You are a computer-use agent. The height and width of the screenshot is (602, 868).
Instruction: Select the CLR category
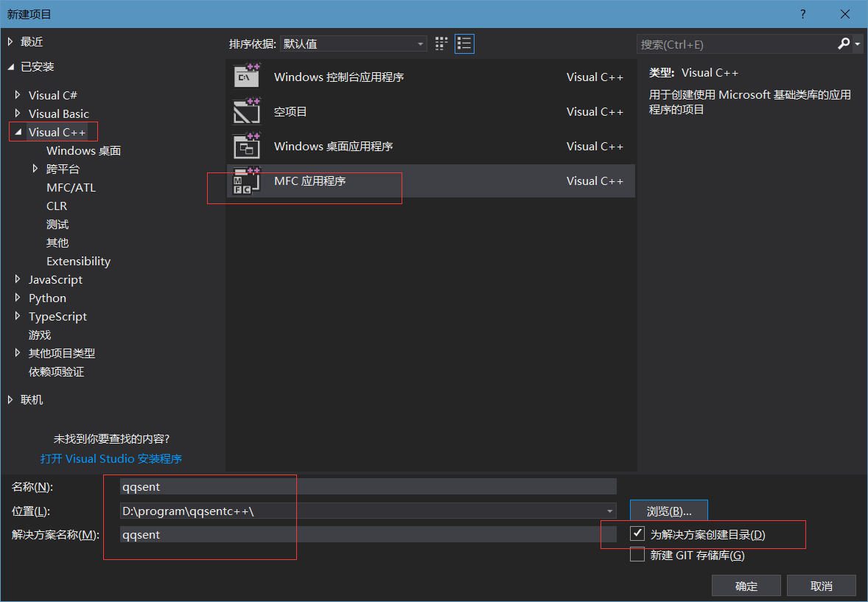57,206
